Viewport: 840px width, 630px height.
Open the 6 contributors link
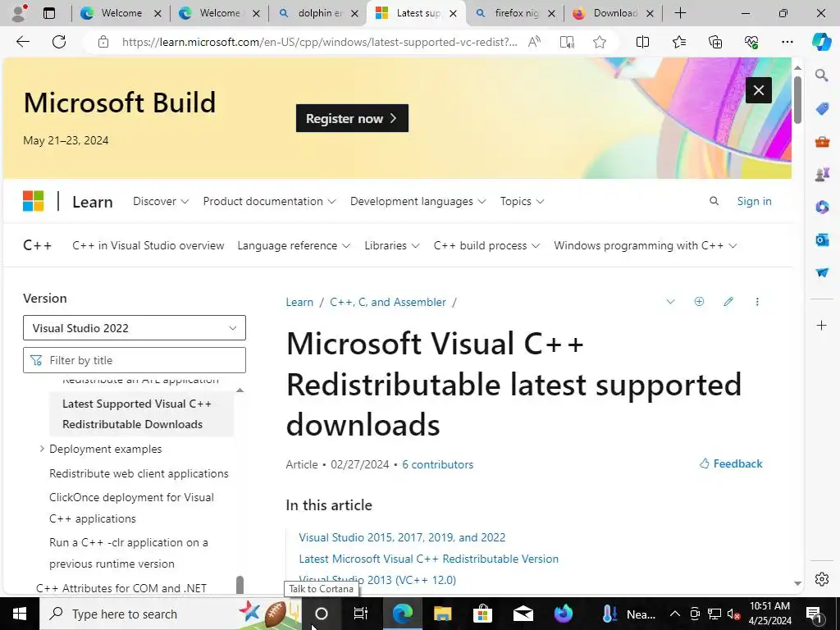pyautogui.click(x=438, y=464)
